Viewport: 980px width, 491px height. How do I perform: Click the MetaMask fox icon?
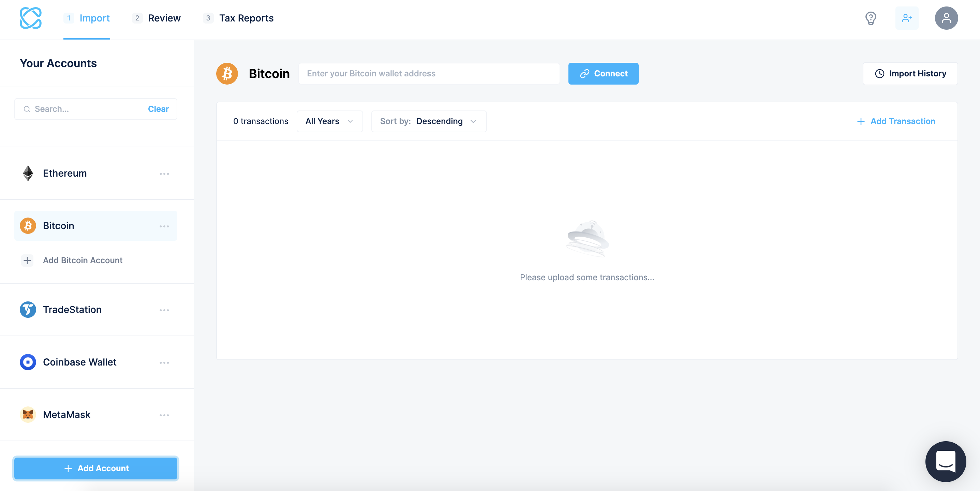tap(27, 415)
